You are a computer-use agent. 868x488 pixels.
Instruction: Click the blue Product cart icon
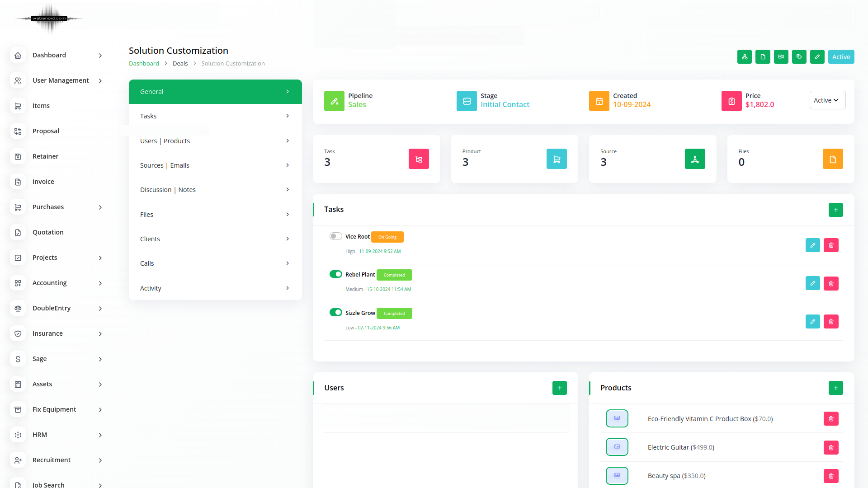pyautogui.click(x=557, y=159)
